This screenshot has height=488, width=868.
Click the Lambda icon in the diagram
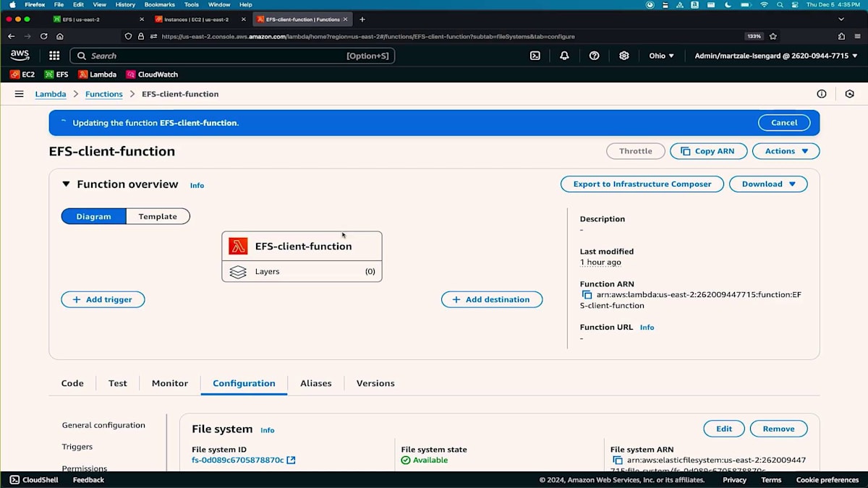pyautogui.click(x=238, y=246)
